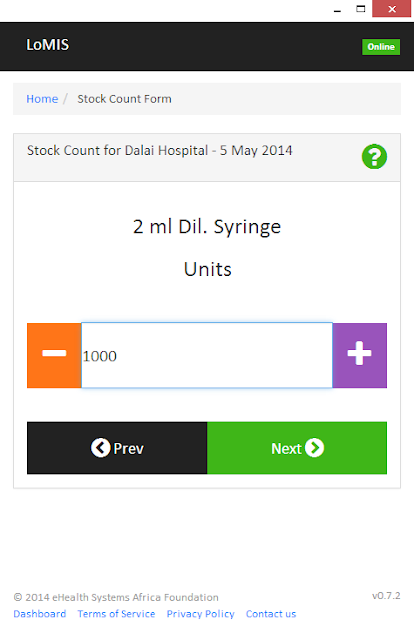This screenshot has width=414, height=640.
Task: Click the green Online status badge
Action: 381,47
